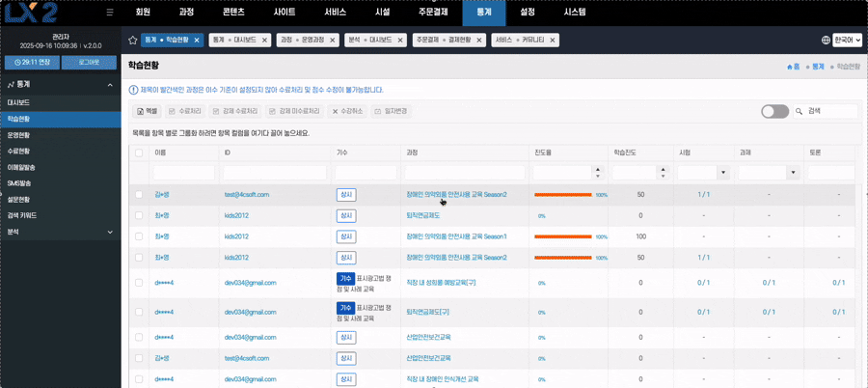Click the 엑셀 export button
This screenshot has height=388, width=868.
147,111
